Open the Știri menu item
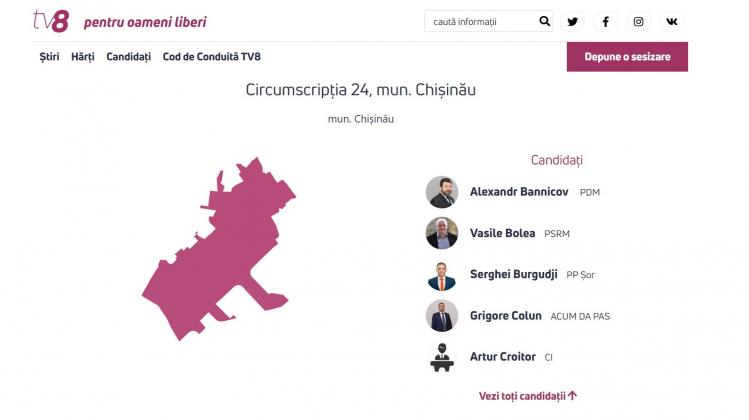Viewport: 749px width, 420px height. coord(49,57)
